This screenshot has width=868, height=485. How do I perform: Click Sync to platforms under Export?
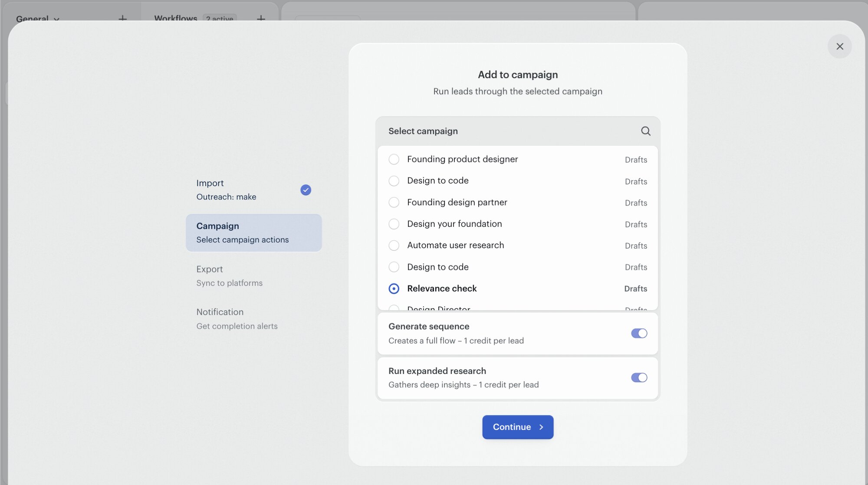click(x=229, y=283)
